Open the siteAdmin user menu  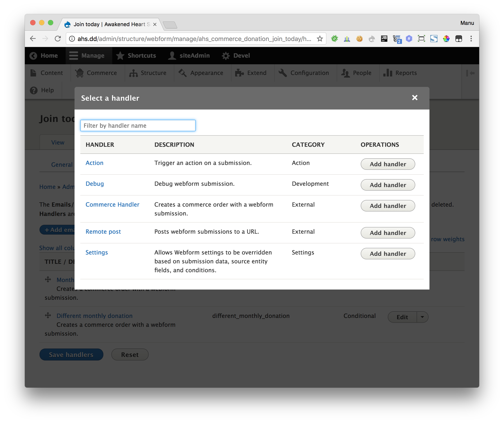pos(189,56)
